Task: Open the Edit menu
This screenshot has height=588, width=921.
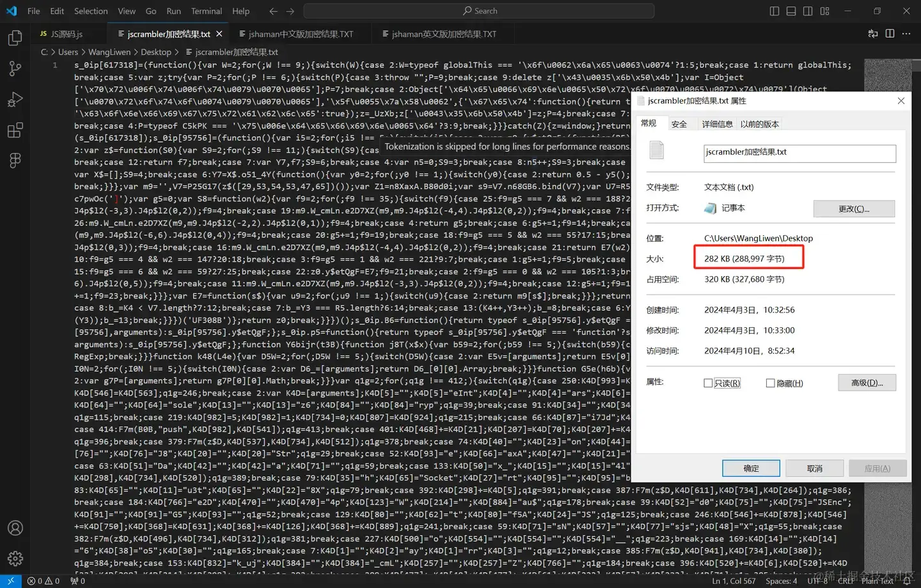Action: tap(57, 11)
